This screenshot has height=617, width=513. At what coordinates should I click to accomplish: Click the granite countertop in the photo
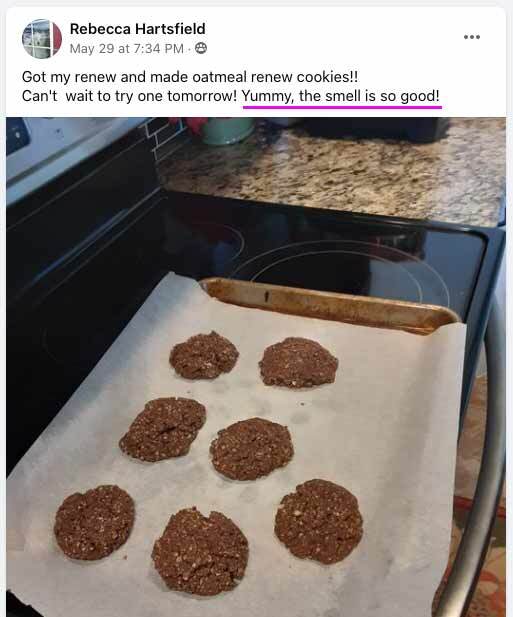pos(334,173)
